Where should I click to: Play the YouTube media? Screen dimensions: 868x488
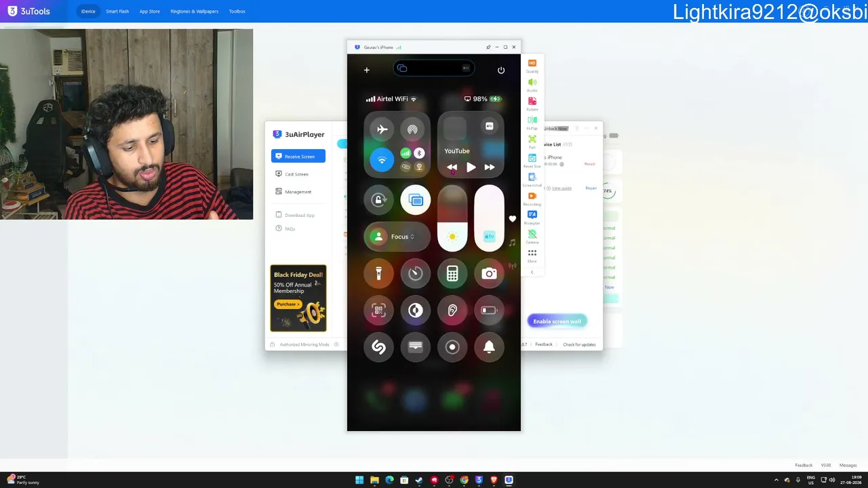471,167
